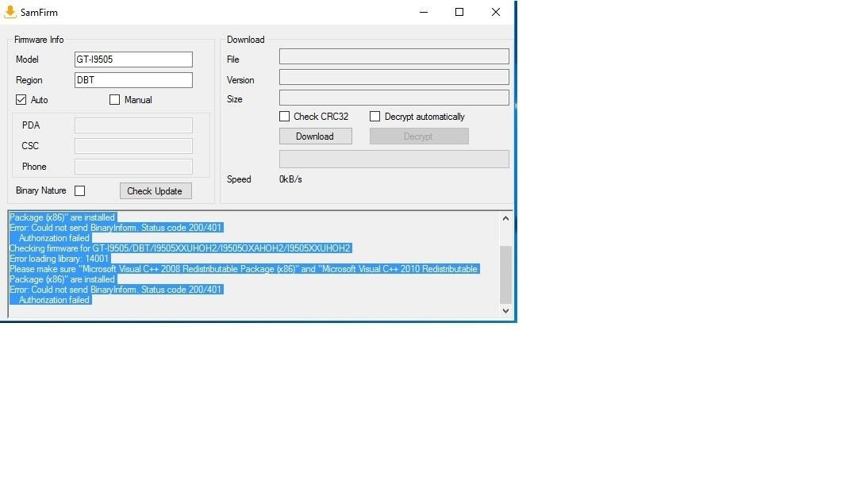
Task: Click the Phone text field
Action: point(133,166)
